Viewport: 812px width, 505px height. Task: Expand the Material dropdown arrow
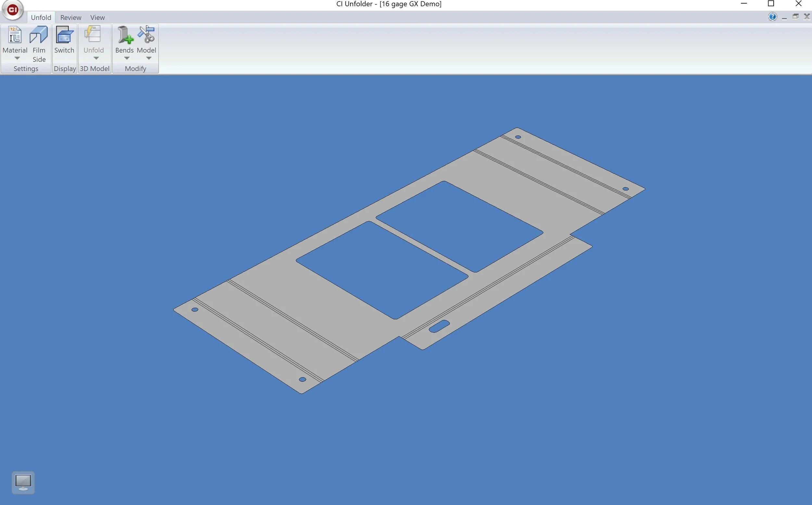pos(17,58)
